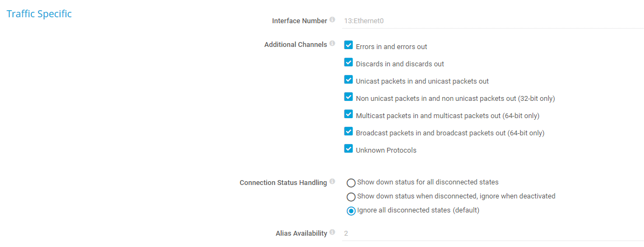
Task: Click the info icon for Connection Status Handling
Action: pos(332,182)
